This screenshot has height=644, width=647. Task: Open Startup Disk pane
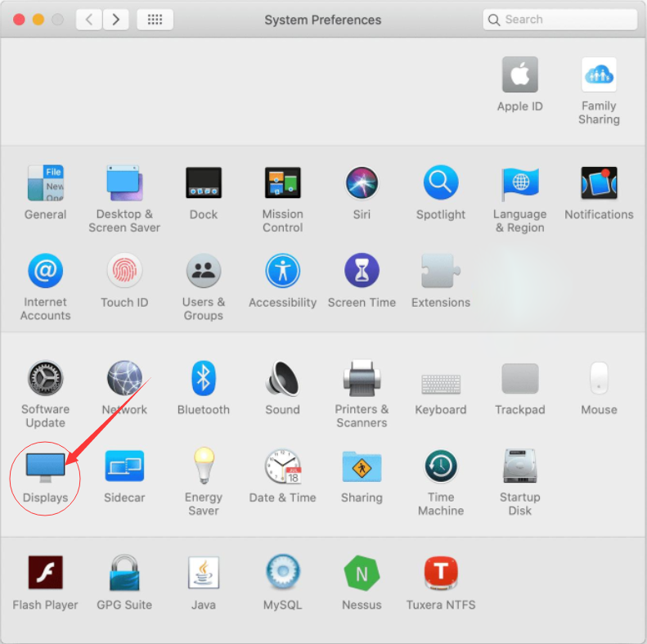click(520, 466)
